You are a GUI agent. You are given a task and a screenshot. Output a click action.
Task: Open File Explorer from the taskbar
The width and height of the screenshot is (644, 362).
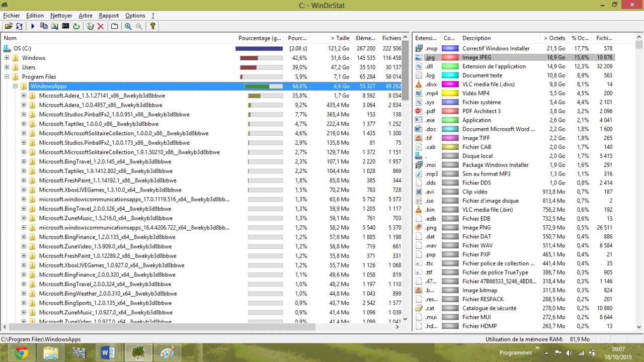pyautogui.click(x=51, y=353)
